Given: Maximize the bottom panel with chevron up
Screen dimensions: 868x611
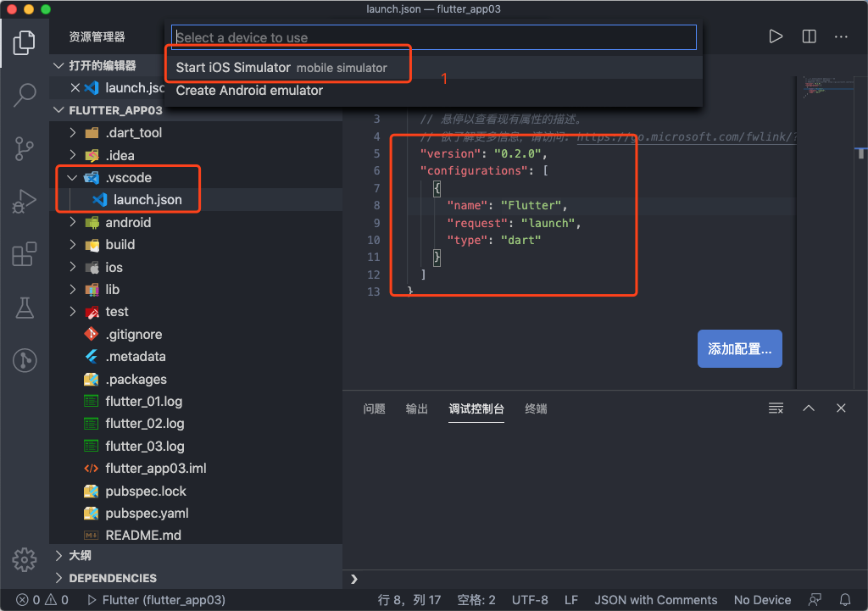Looking at the screenshot, I should [808, 408].
